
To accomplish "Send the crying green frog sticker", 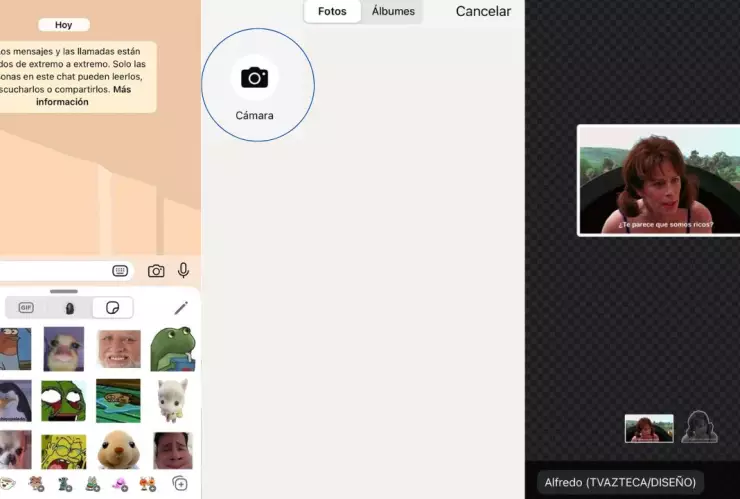I will pyautogui.click(x=64, y=401).
